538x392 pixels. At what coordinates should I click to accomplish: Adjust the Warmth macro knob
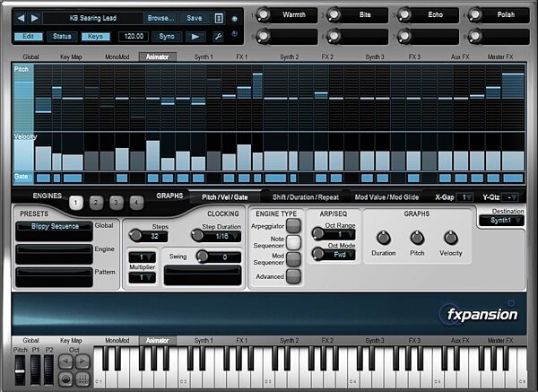[263, 14]
